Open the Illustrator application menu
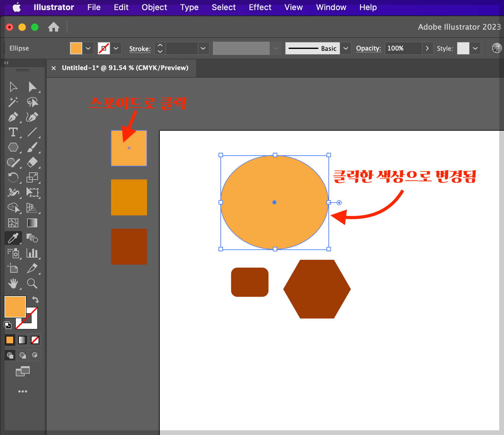The height and width of the screenshot is (435, 504). click(54, 7)
